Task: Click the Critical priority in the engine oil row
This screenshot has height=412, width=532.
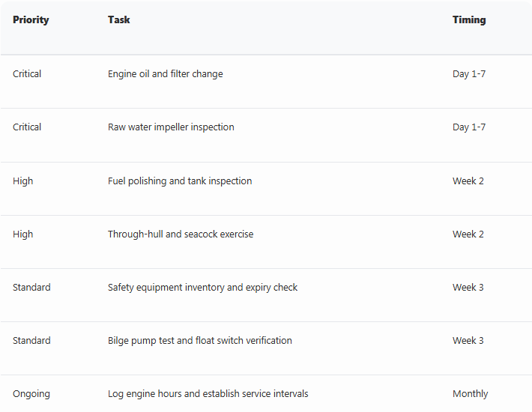Action: point(27,74)
